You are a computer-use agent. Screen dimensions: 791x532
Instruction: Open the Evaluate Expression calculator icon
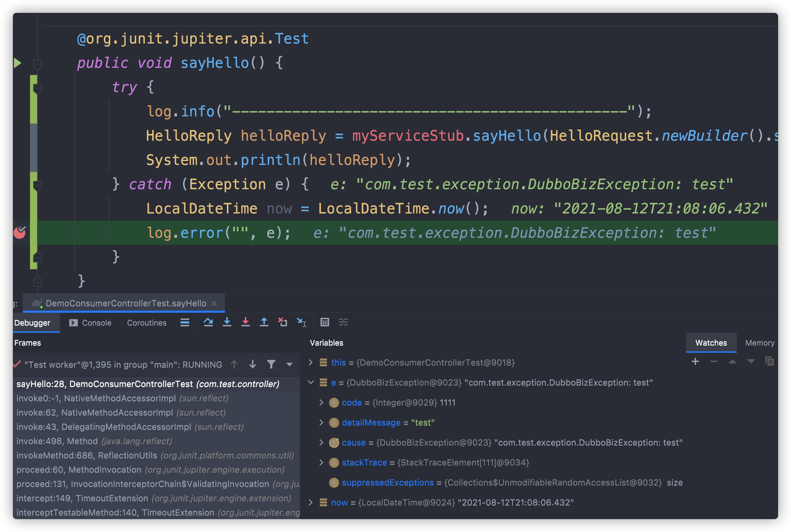point(324,322)
